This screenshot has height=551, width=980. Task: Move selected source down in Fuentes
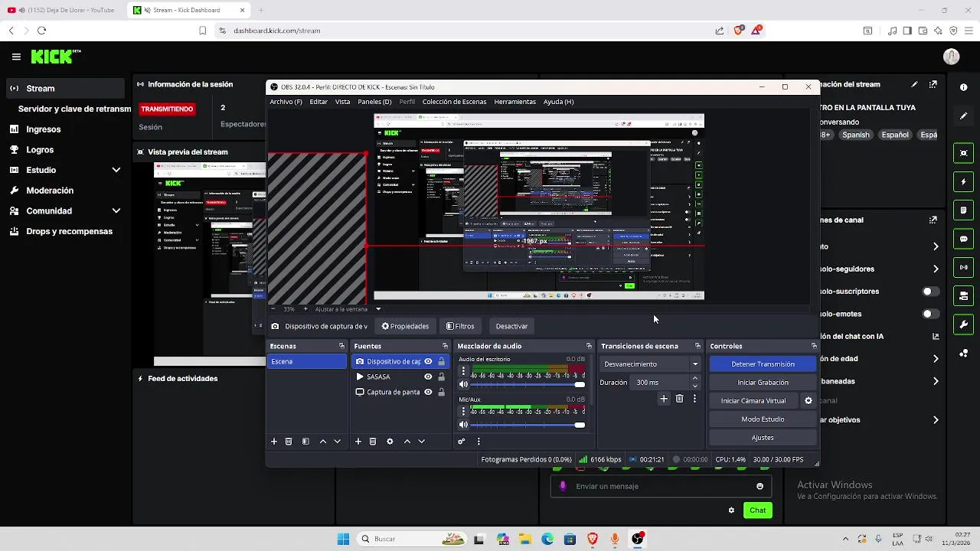[421, 442]
